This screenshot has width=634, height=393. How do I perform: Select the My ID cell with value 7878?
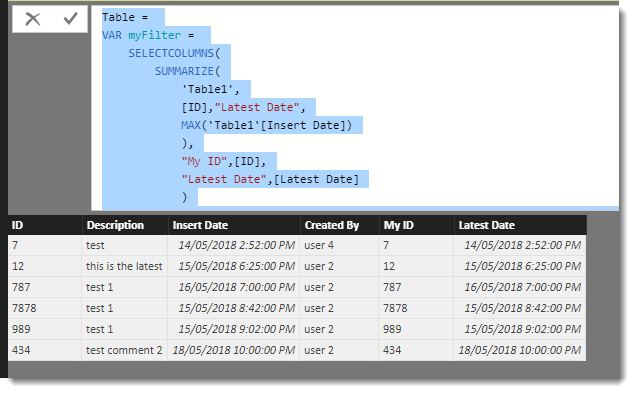(x=416, y=308)
